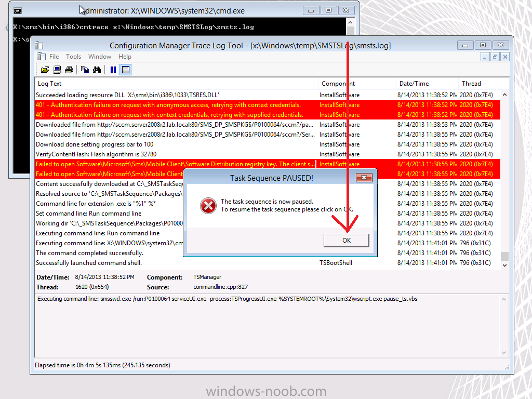Image resolution: width=532 pixels, height=399 pixels.
Task: Click the Open on Server toolbar icon
Action: click(57, 70)
